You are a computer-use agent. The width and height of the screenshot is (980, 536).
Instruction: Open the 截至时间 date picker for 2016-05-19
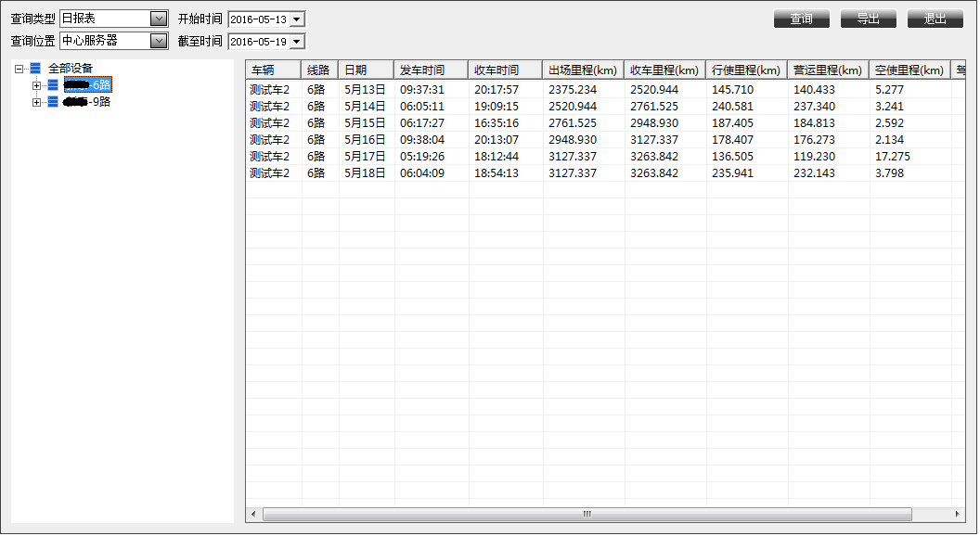(296, 41)
